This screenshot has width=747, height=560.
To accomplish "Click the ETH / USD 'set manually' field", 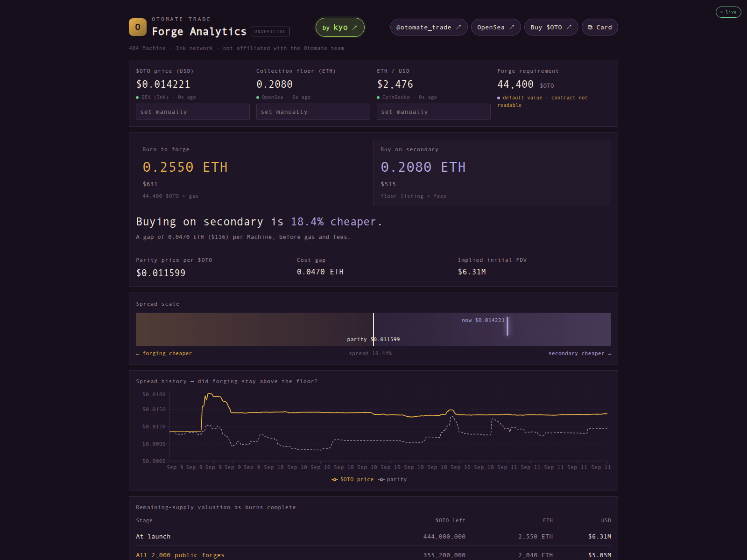I will 433,112.
